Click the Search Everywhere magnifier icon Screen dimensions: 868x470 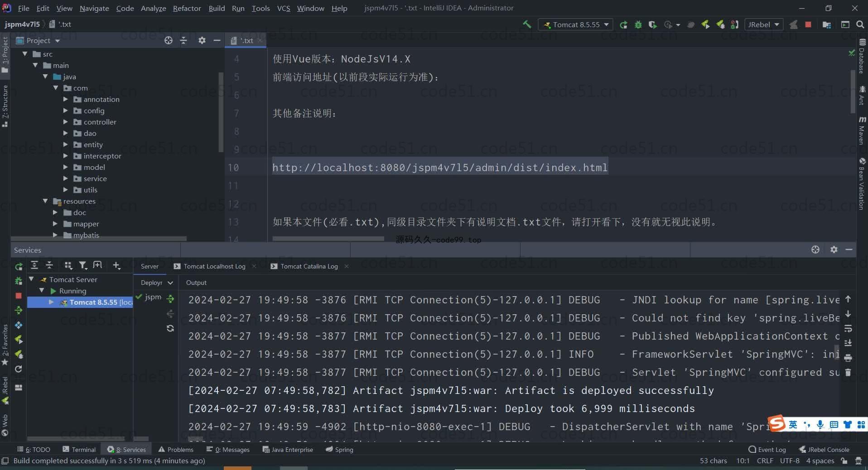click(860, 25)
